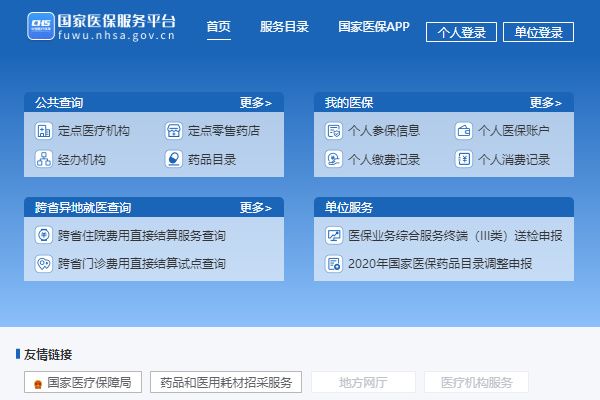Click the 2020年药品目录调整申报 icon

[334, 263]
